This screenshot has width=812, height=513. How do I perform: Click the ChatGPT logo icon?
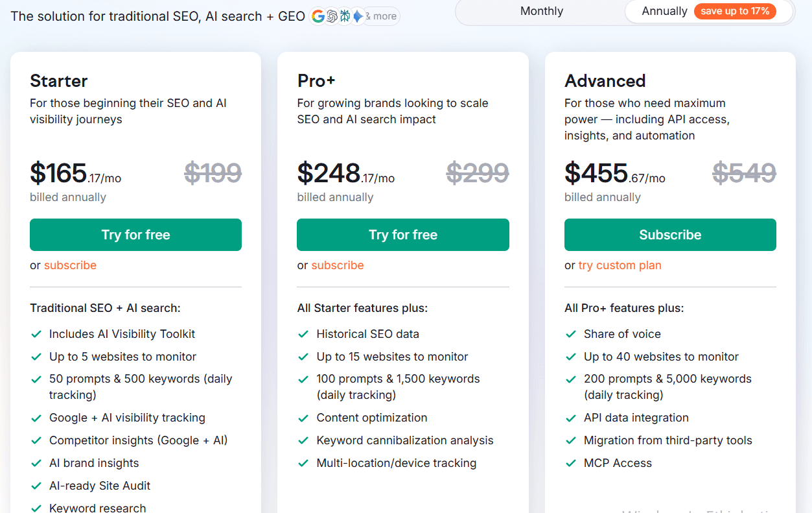click(332, 16)
